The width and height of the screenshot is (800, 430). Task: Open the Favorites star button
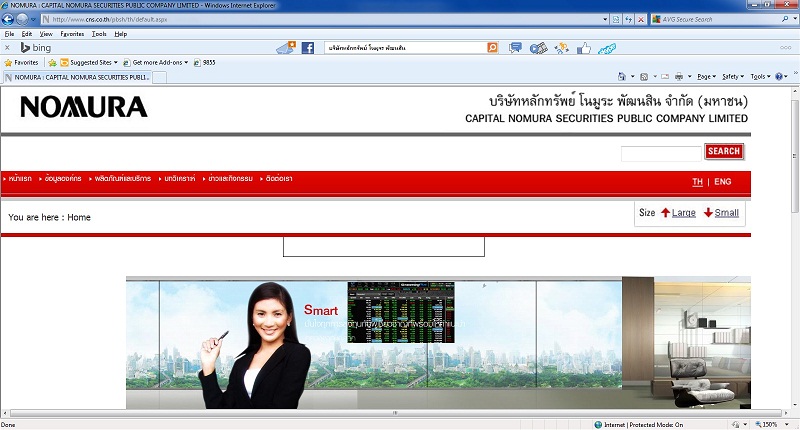coord(21,62)
